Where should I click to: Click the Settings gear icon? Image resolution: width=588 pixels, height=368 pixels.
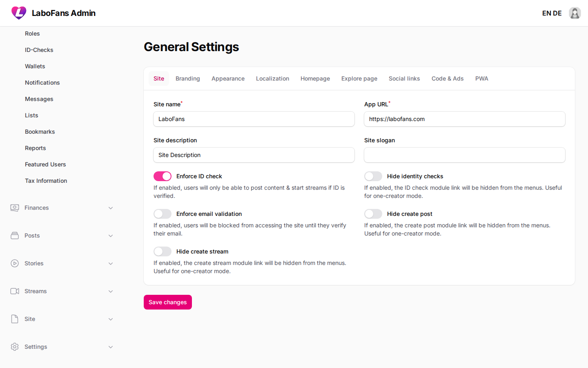15,347
